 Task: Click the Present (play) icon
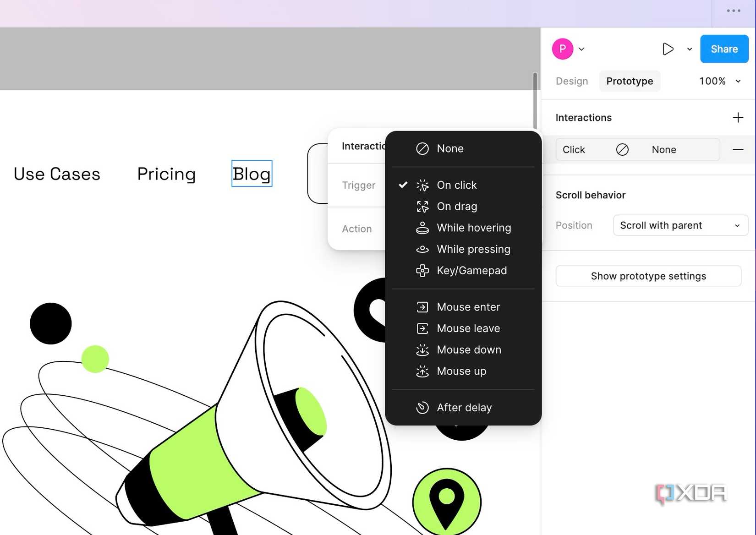(x=668, y=49)
